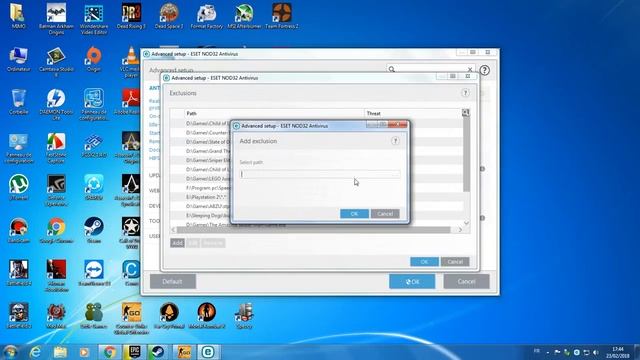Open the FastStone Capture shortcut
Screen dimensions: 640x360
click(56, 148)
